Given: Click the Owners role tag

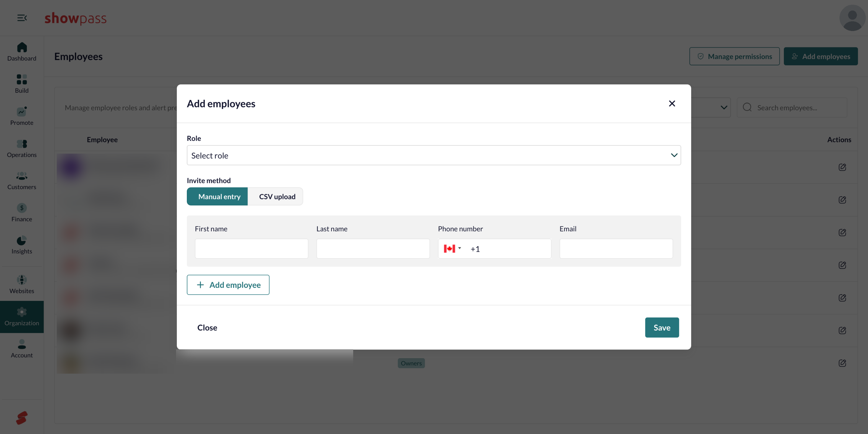Looking at the screenshot, I should coord(411,363).
